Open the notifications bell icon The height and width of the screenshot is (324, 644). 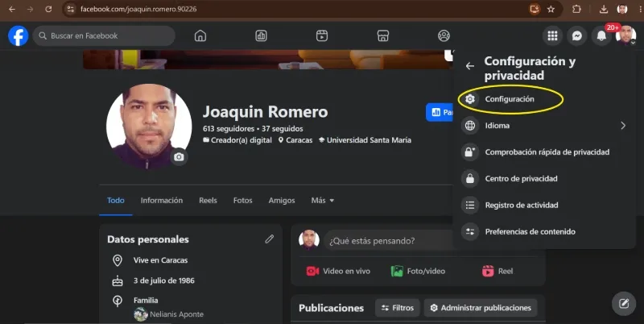(601, 35)
